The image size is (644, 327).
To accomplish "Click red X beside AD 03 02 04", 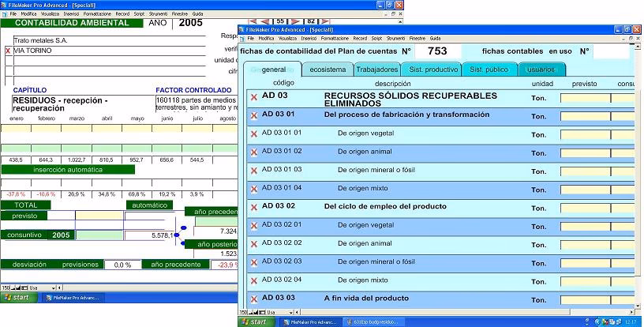I will [x=254, y=281].
